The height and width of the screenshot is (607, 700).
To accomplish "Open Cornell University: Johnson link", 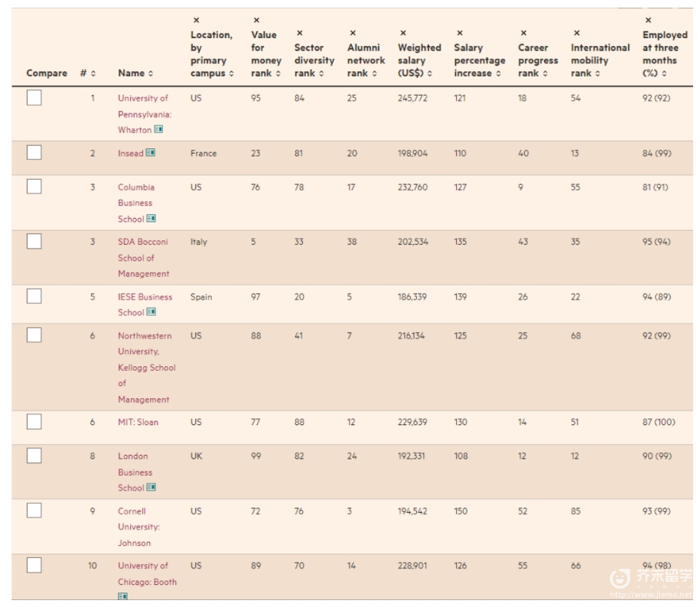I will [x=138, y=527].
